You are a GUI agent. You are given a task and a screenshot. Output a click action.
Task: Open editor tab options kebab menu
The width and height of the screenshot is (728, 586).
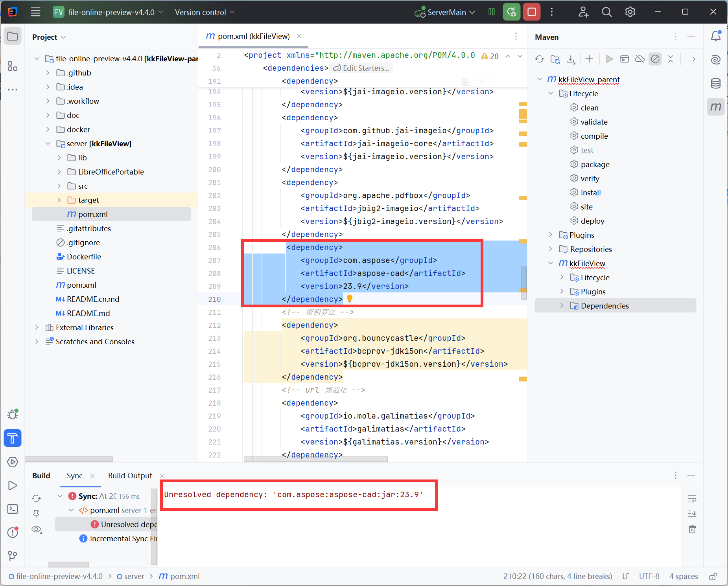click(x=516, y=36)
